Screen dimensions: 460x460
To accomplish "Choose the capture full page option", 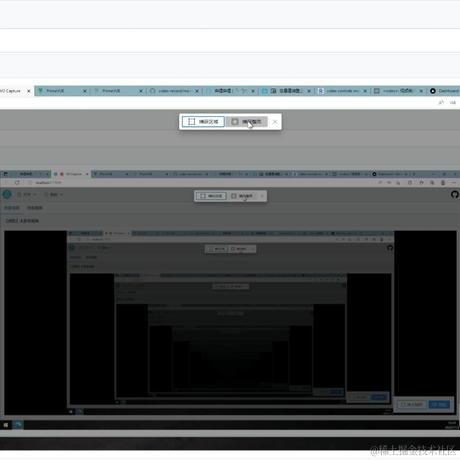I will coord(247,122).
